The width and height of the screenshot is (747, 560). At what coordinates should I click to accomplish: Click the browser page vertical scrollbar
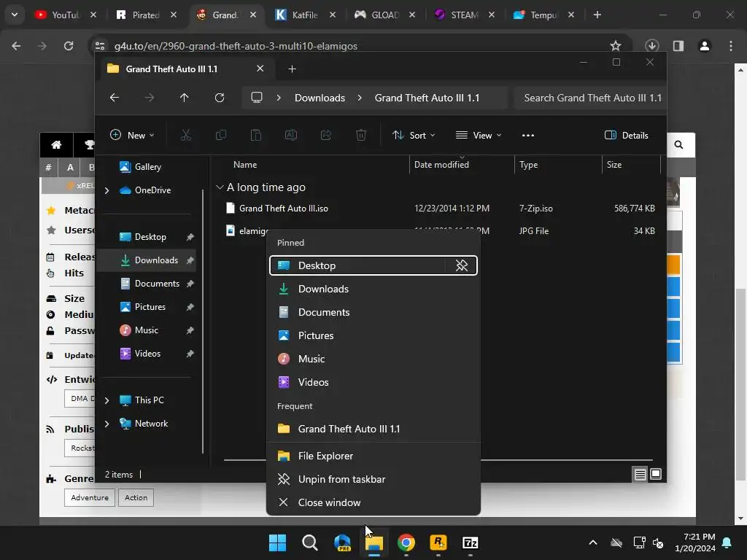(740, 386)
